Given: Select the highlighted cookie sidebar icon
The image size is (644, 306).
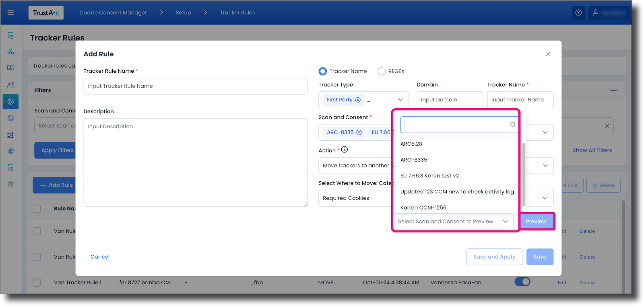Looking at the screenshot, I should coord(10,101).
